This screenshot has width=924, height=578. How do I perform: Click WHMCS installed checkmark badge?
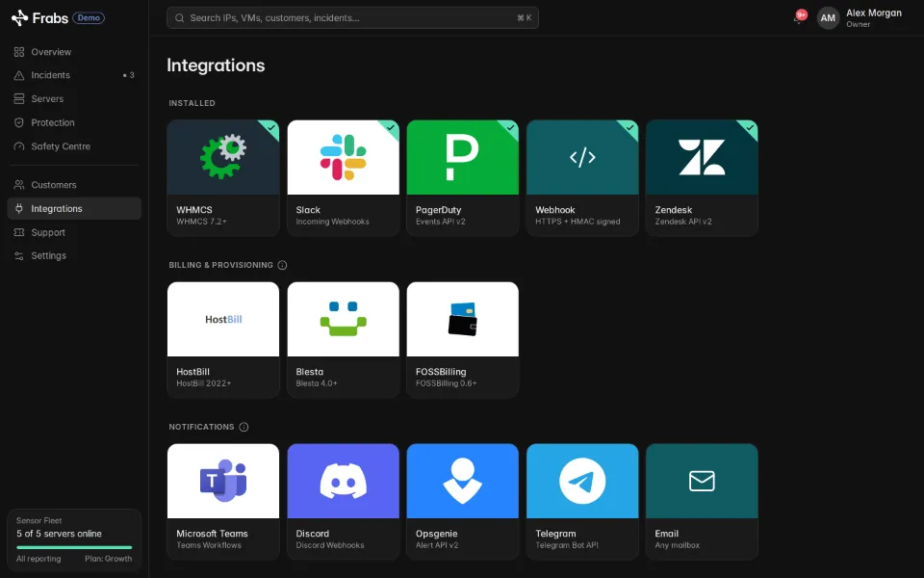tap(271, 128)
